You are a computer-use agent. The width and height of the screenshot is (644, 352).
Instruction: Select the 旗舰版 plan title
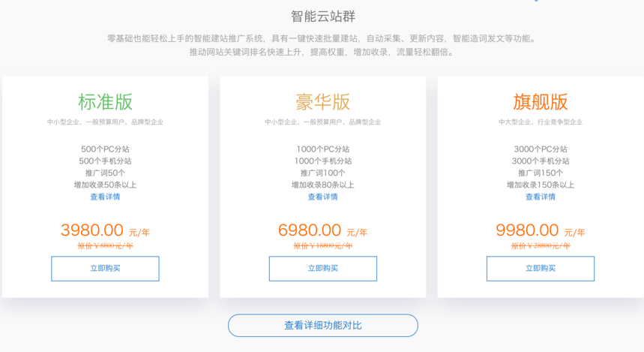(x=541, y=102)
